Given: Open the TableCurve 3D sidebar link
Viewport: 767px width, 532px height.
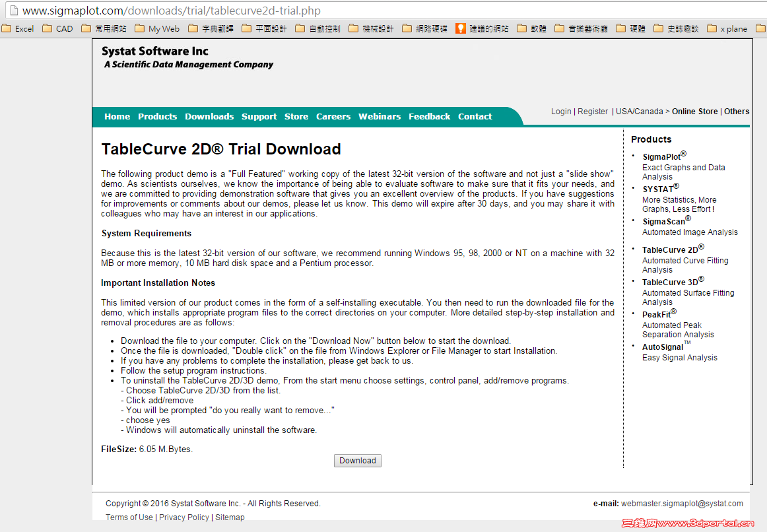Looking at the screenshot, I should tap(673, 281).
